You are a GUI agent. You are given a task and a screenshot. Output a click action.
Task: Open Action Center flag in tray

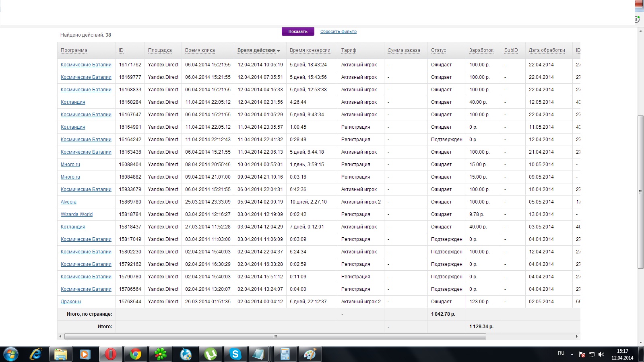(582, 354)
